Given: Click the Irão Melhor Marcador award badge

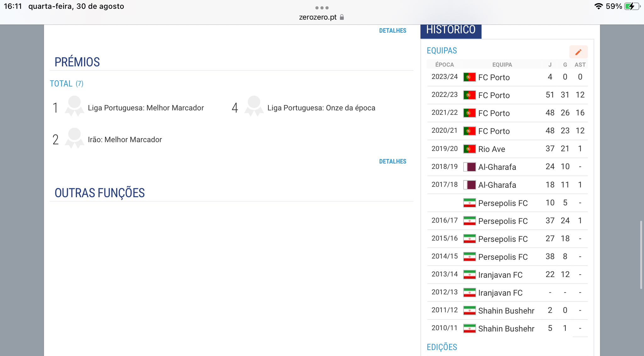Looking at the screenshot, I should click(x=75, y=138).
